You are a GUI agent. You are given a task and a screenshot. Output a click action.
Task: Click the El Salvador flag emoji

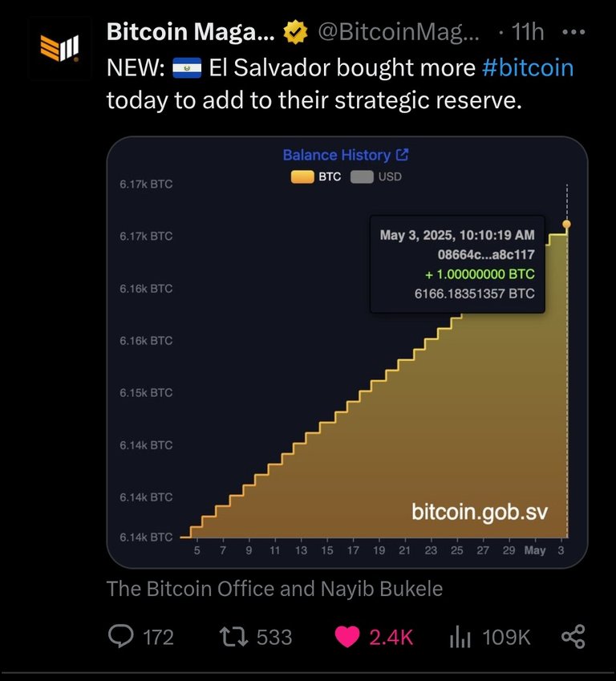point(187,68)
